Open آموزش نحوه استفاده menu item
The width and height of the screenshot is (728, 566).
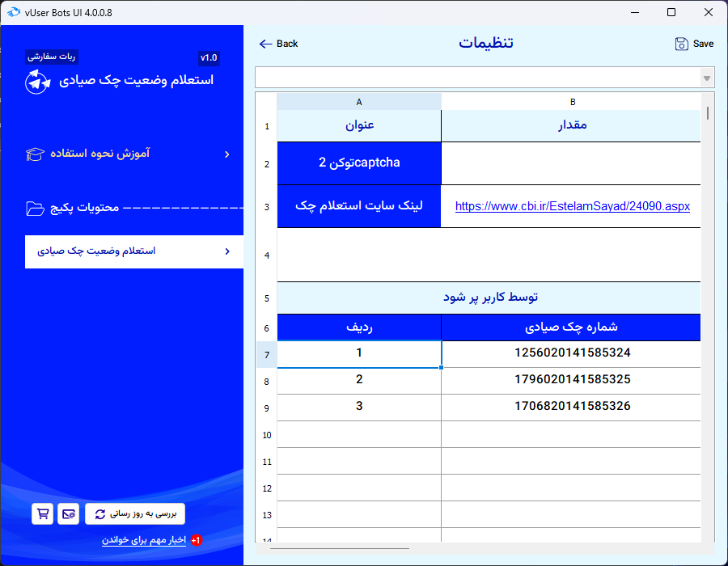coord(128,154)
